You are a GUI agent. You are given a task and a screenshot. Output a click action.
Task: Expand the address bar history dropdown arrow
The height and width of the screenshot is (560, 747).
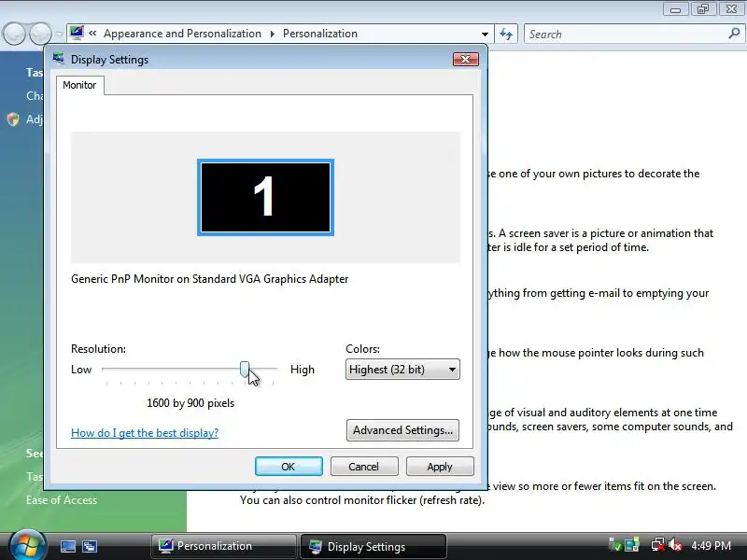(485, 34)
